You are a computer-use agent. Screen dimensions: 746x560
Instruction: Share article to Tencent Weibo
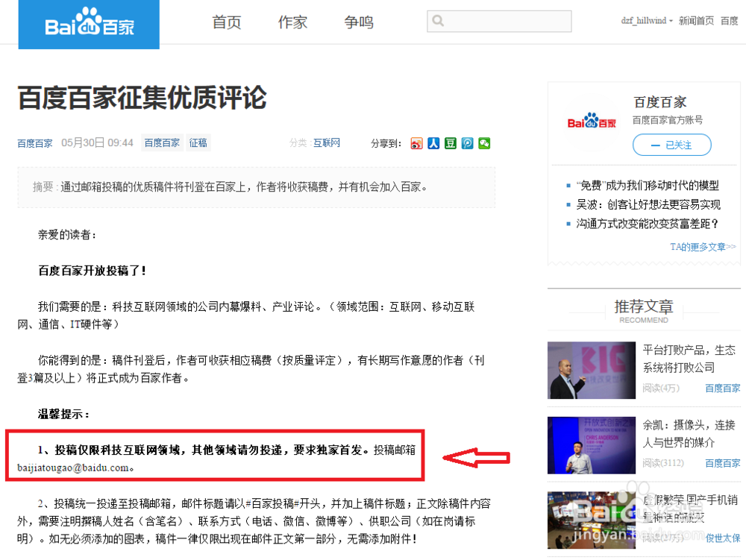(467, 144)
